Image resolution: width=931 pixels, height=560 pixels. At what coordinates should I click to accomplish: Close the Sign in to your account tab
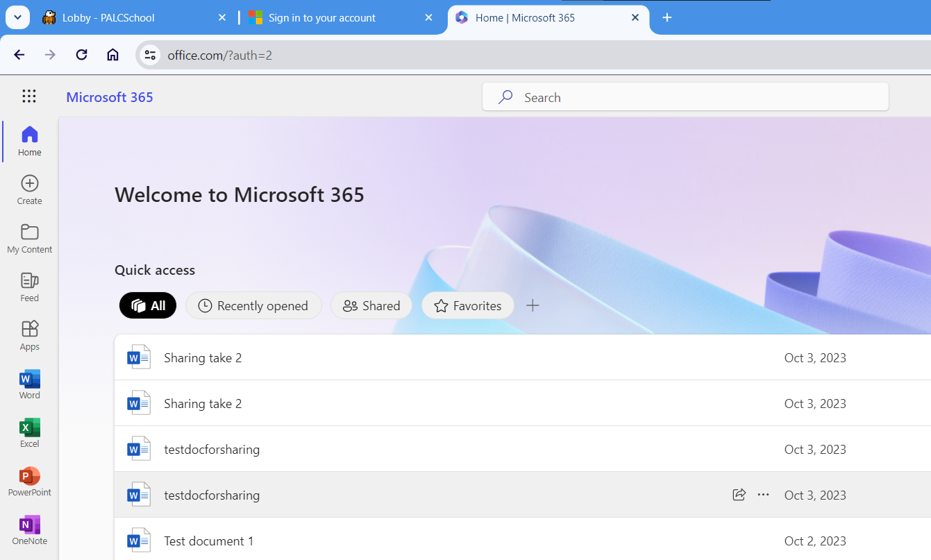click(428, 17)
